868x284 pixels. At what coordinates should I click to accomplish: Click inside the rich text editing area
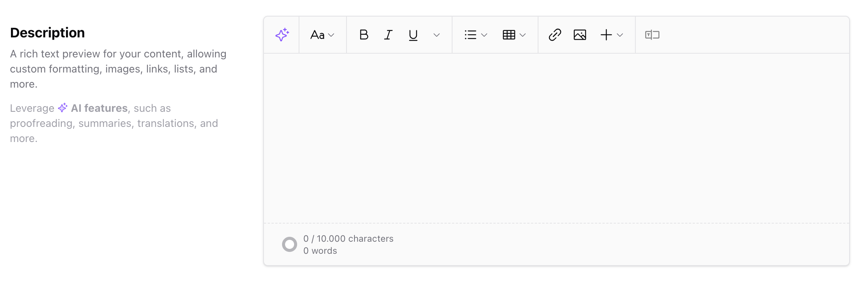click(x=557, y=138)
